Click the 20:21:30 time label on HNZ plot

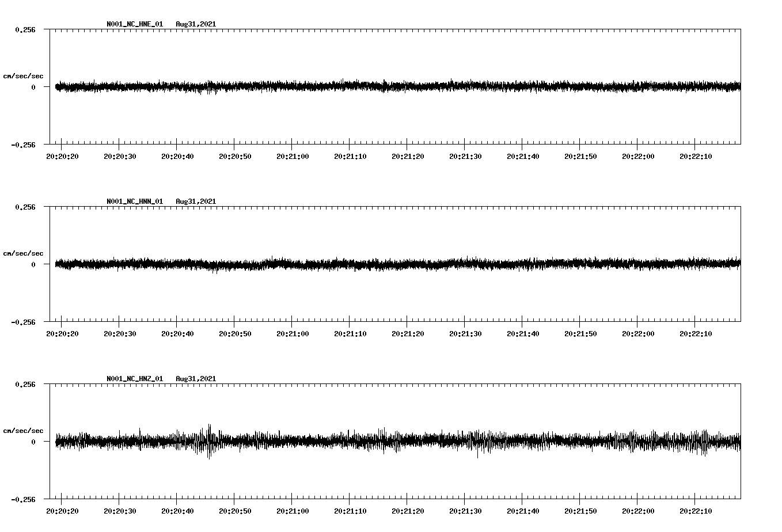[x=465, y=511]
